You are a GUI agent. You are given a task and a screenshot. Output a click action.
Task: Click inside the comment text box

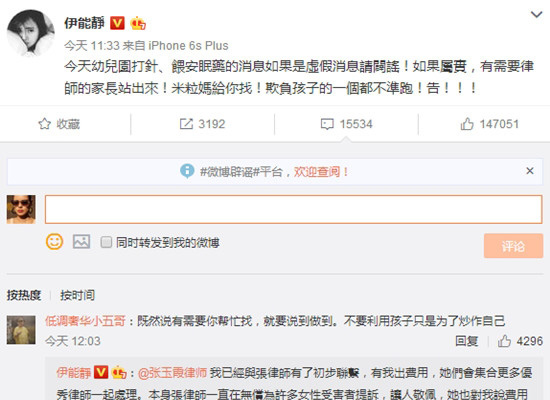click(294, 209)
